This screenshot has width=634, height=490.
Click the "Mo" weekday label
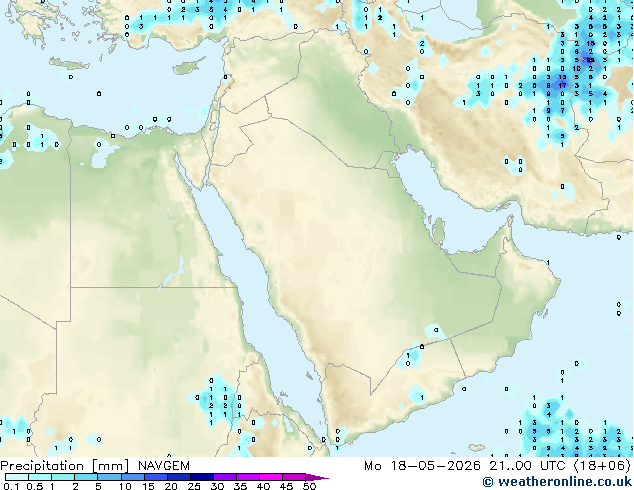pos(372,466)
